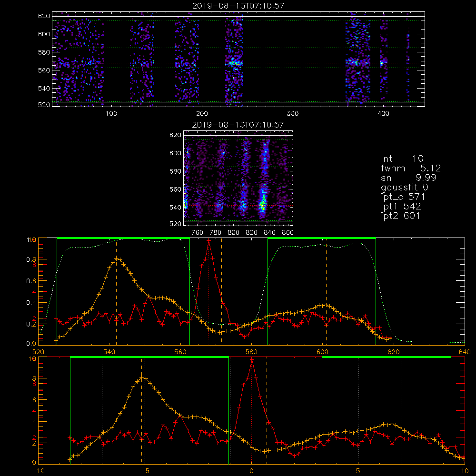
Task: Click the '400' x-axis label of top spectrogram
Action: (x=383, y=113)
